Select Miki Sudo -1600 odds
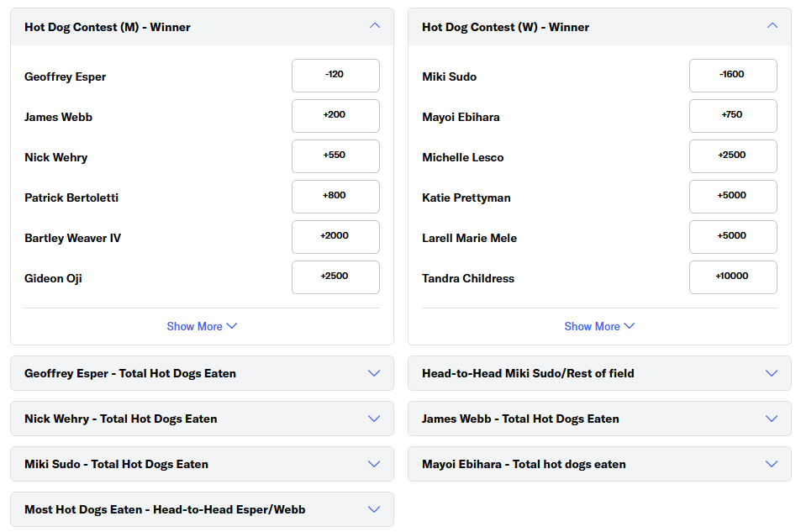The height and width of the screenshot is (532, 801). tap(733, 76)
